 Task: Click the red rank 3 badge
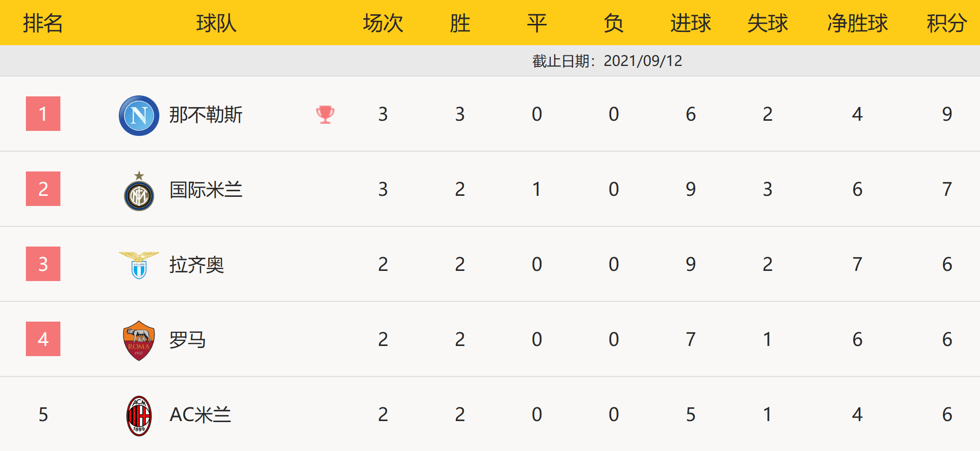click(43, 264)
